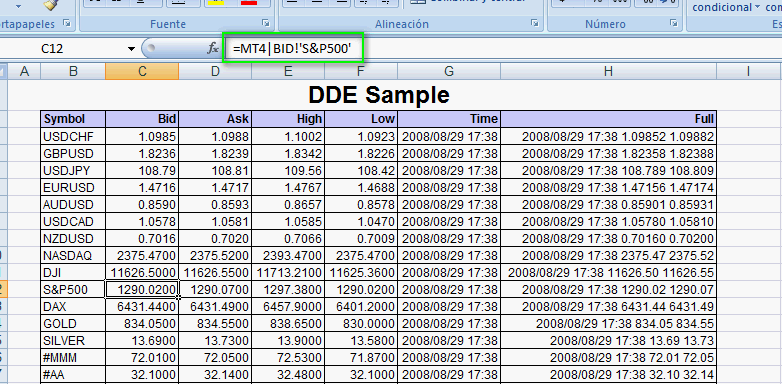The height and width of the screenshot is (384, 782).
Task: Click the Symbol header cell
Action: click(x=73, y=119)
